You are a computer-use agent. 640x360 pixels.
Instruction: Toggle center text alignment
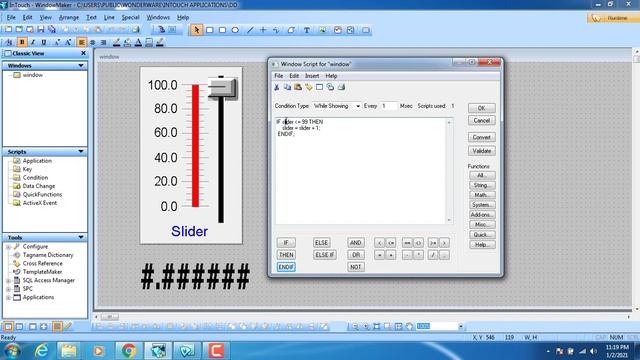93,42
